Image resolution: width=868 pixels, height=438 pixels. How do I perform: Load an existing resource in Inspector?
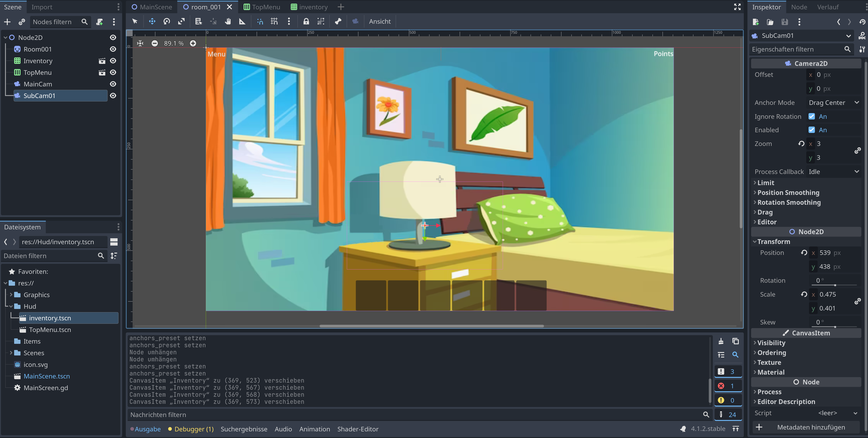click(x=770, y=22)
